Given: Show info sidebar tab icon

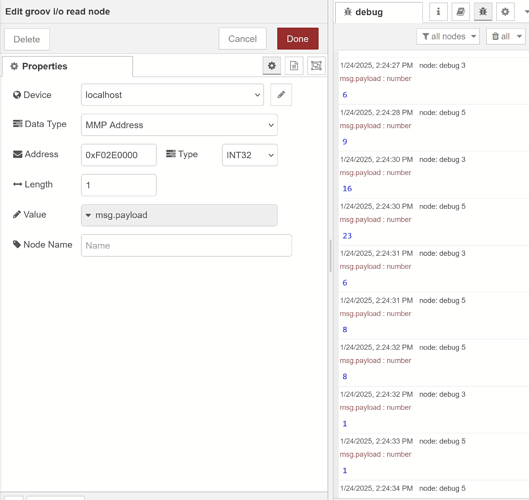Looking at the screenshot, I should coord(438,12).
